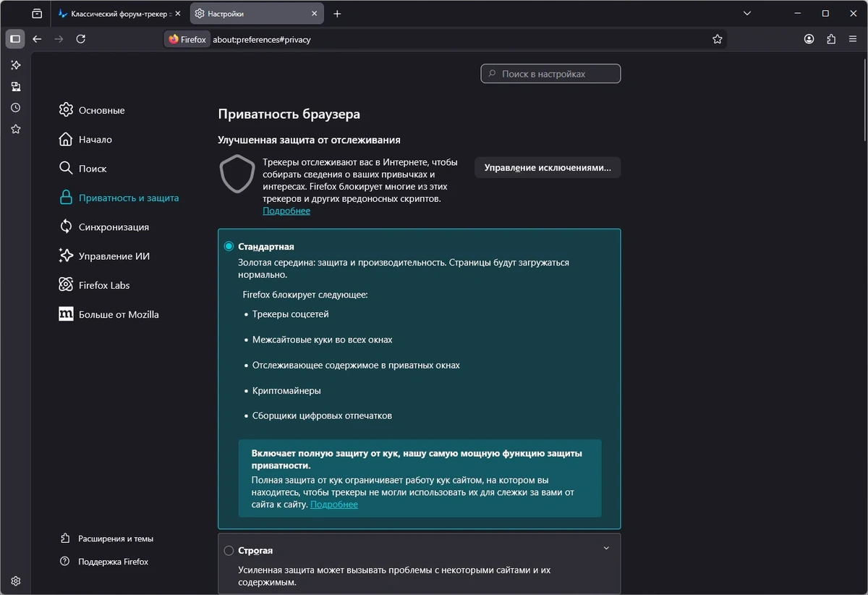Screen dimensions: 868x595
Task: Open synced tabs in the sidebar
Action: (15, 87)
